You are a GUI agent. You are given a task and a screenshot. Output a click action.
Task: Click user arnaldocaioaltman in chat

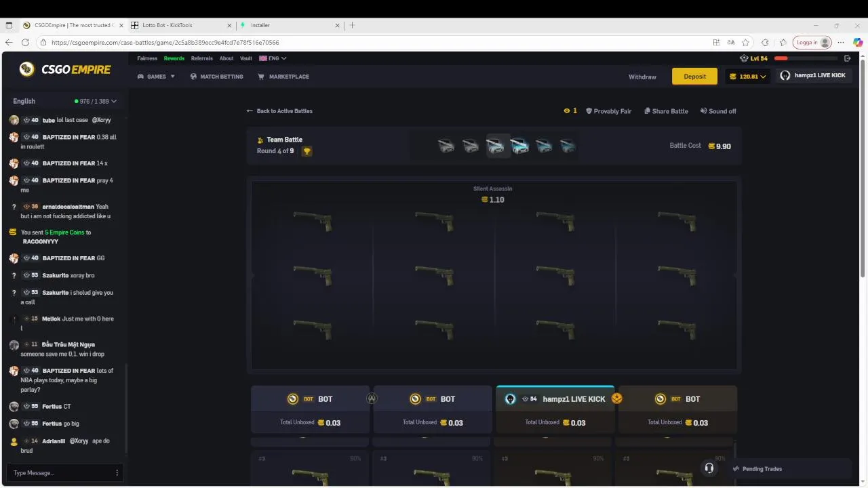click(68, 207)
